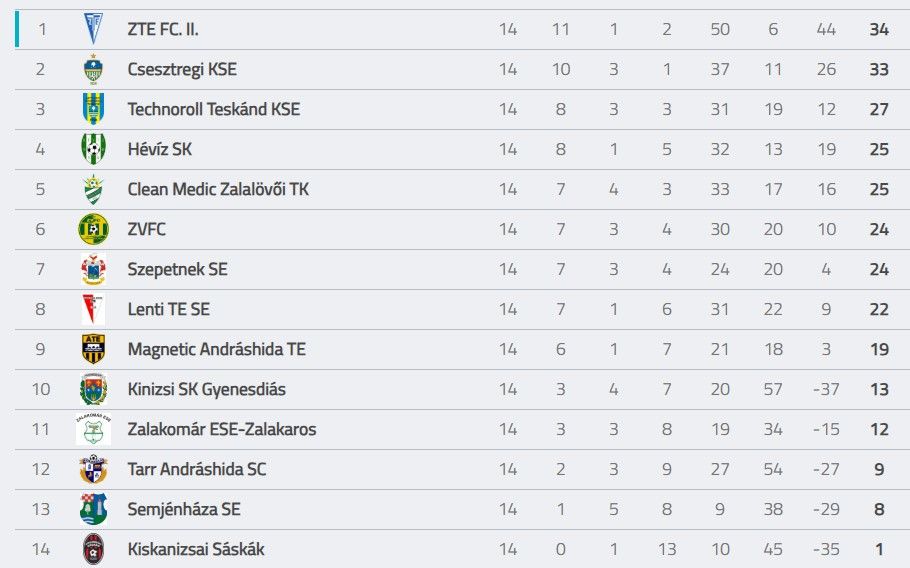Click the Csesztregi KSE club badge
Image resolution: width=910 pixels, height=568 pixels.
tap(93, 69)
